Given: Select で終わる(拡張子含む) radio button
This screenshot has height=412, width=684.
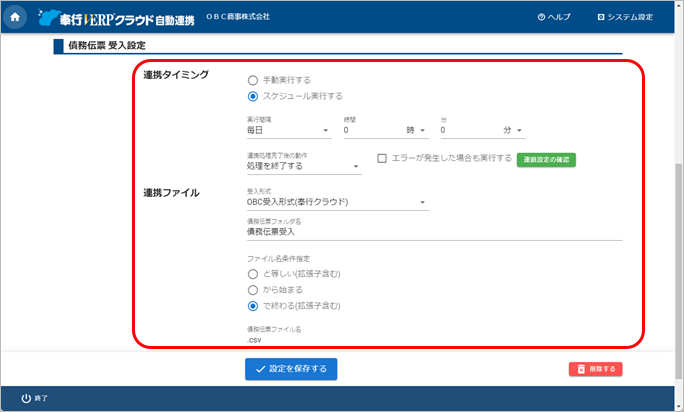Looking at the screenshot, I should [x=253, y=306].
